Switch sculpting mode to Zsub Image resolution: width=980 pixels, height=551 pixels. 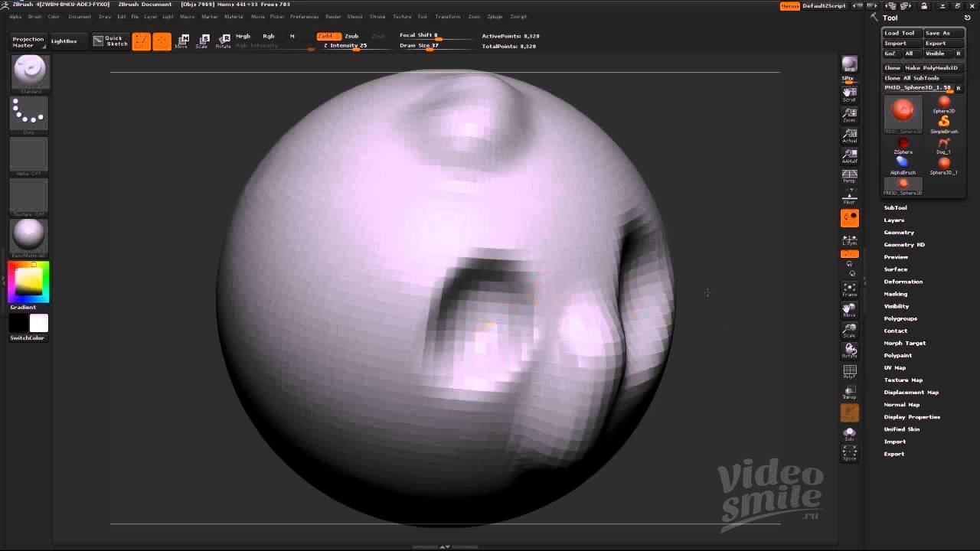[351, 36]
